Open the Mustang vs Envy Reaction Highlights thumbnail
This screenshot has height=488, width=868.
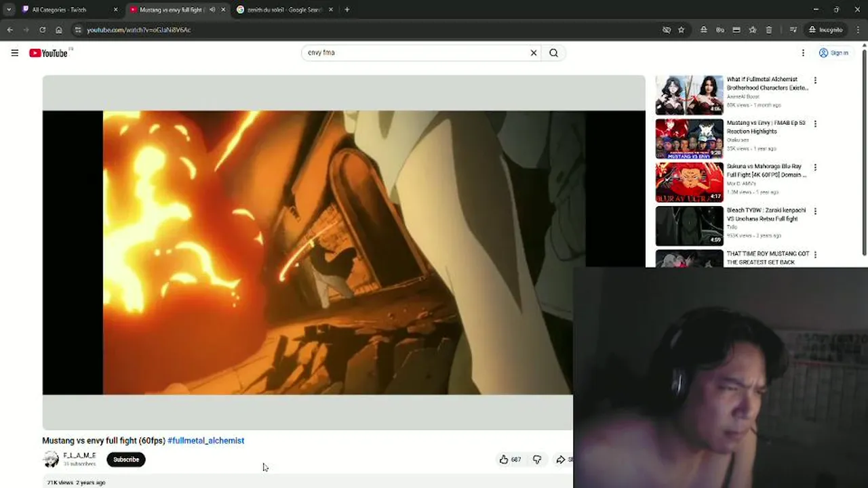[x=689, y=139]
